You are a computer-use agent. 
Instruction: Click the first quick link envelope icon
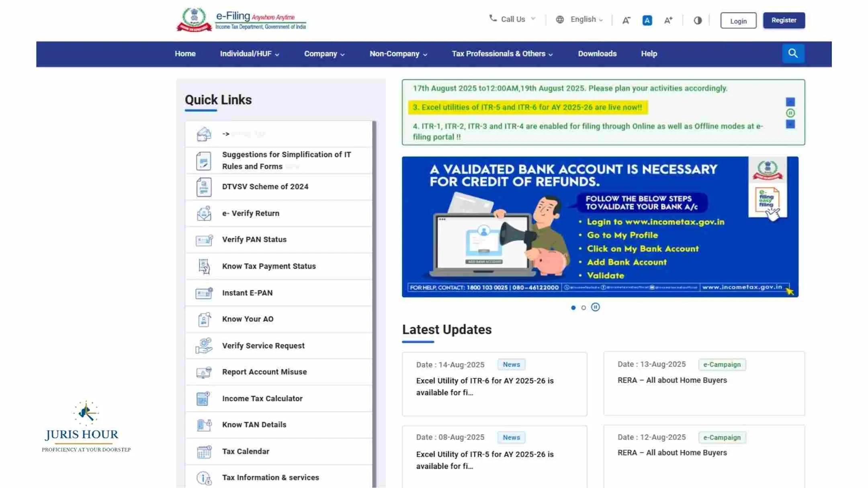[x=204, y=134]
